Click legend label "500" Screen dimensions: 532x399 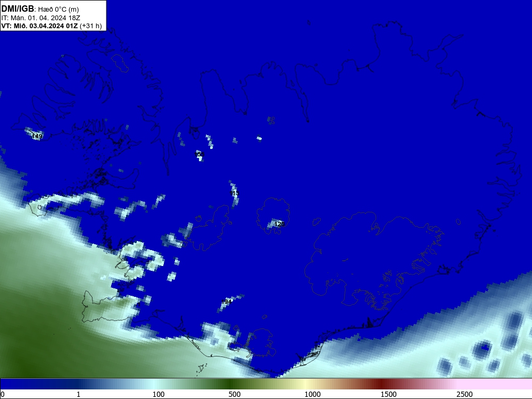coord(235,394)
